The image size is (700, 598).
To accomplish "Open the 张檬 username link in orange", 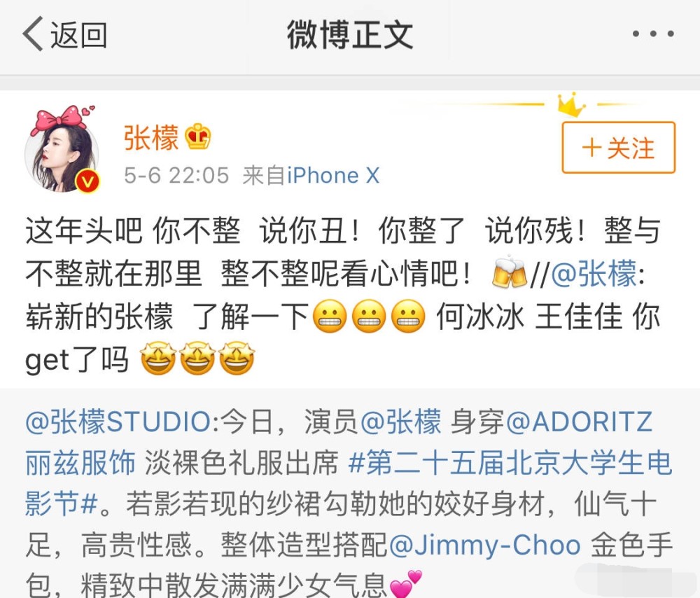I will tap(151, 137).
